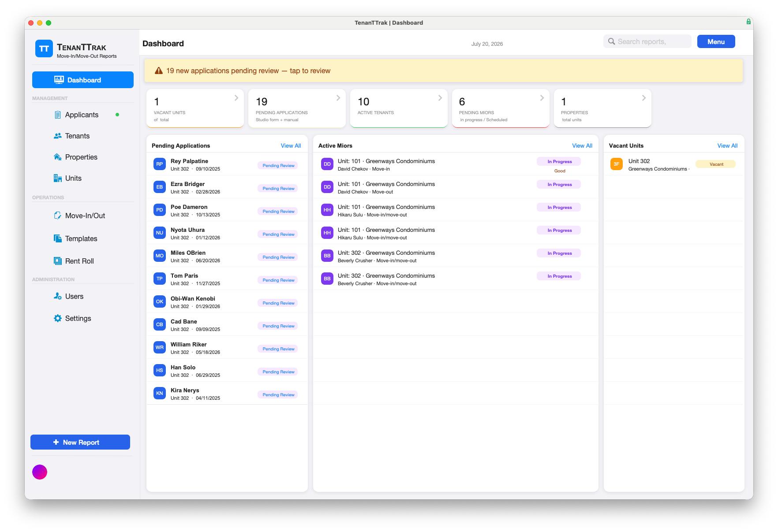Click the orange 3F avatar for Unit 302
The image size is (778, 532).
617,164
